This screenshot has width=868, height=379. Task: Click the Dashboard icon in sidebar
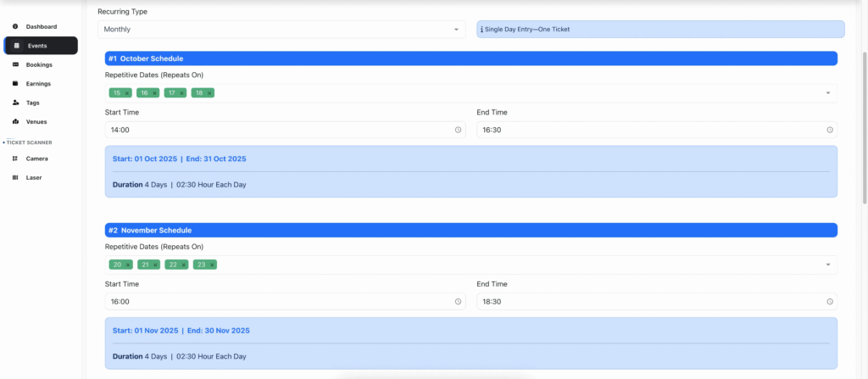click(x=15, y=27)
